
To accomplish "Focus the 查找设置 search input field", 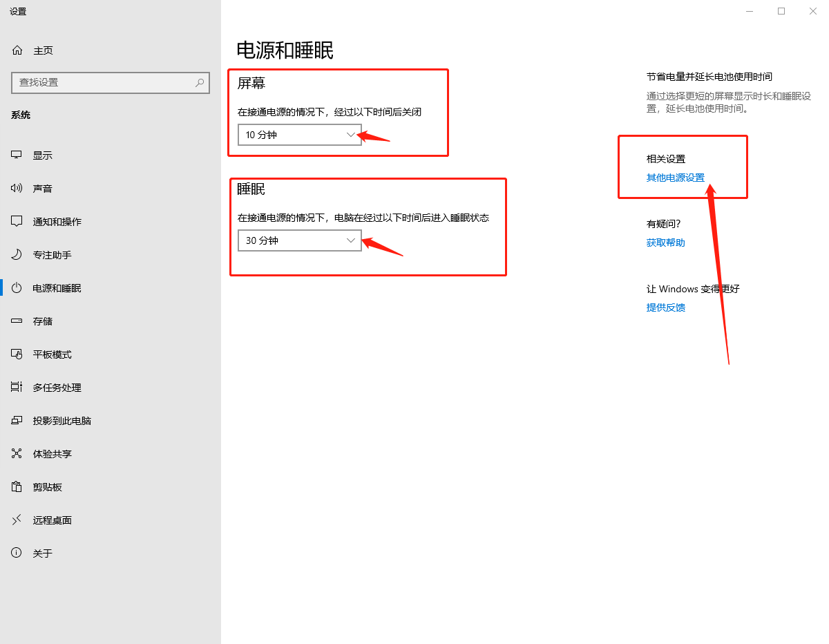I will [104, 82].
